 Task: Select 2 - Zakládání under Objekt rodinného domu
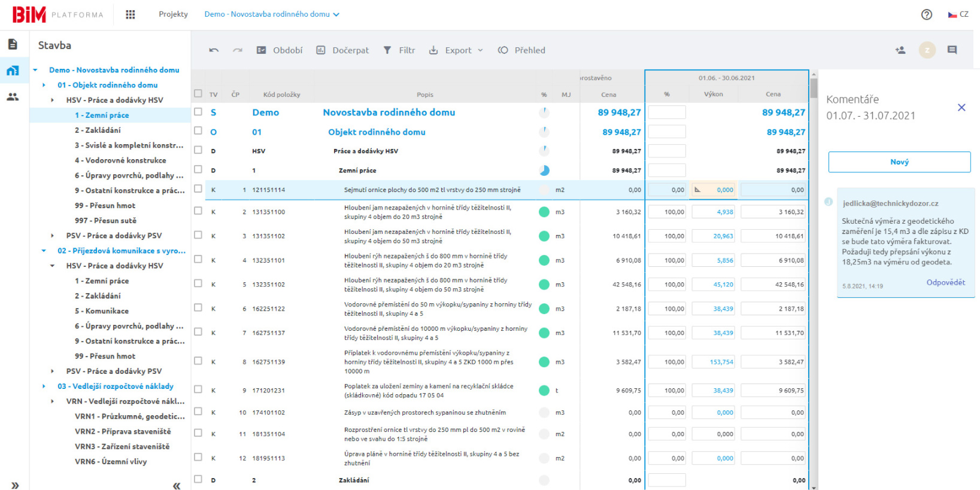click(98, 130)
